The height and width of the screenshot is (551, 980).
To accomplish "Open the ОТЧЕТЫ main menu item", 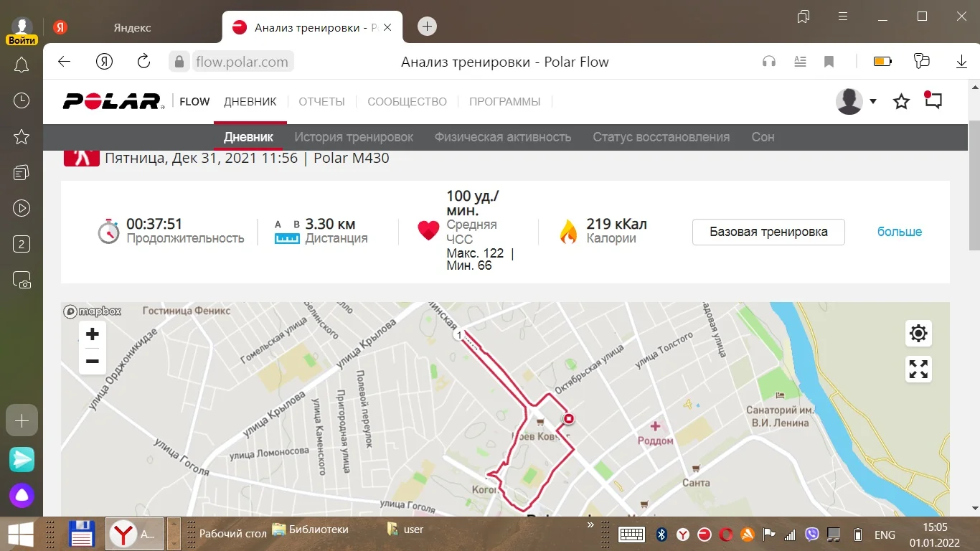I will [x=322, y=102].
